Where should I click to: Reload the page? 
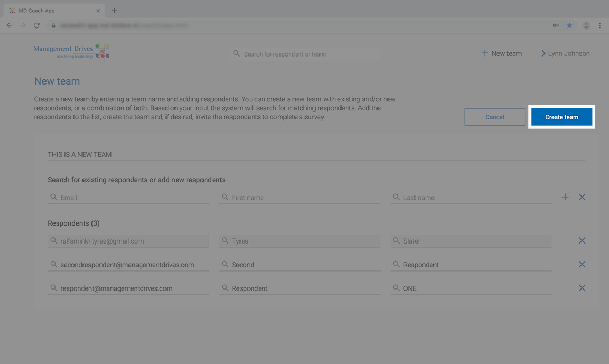pos(36,25)
